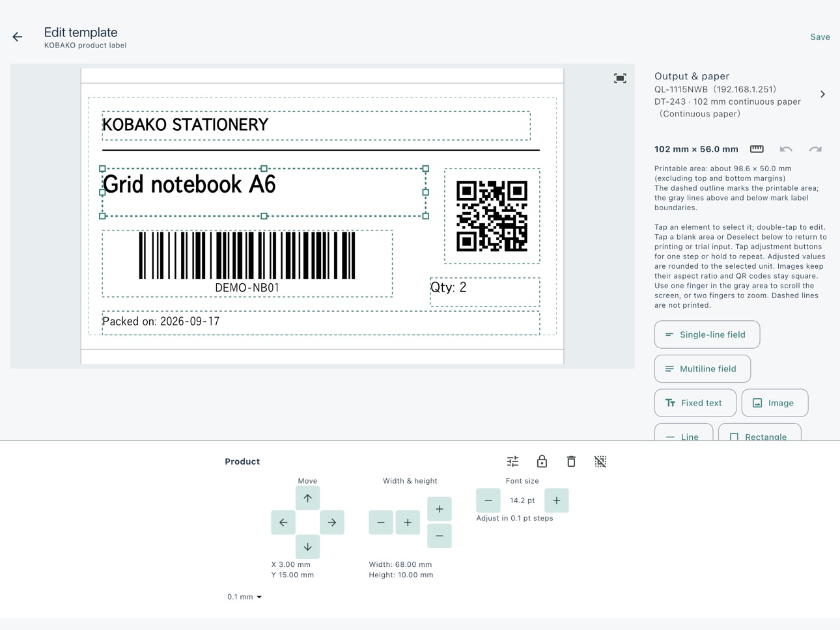Image resolution: width=840 pixels, height=630 pixels.
Task: Select the Packed on: 2026-09-17 field
Action: (x=321, y=323)
